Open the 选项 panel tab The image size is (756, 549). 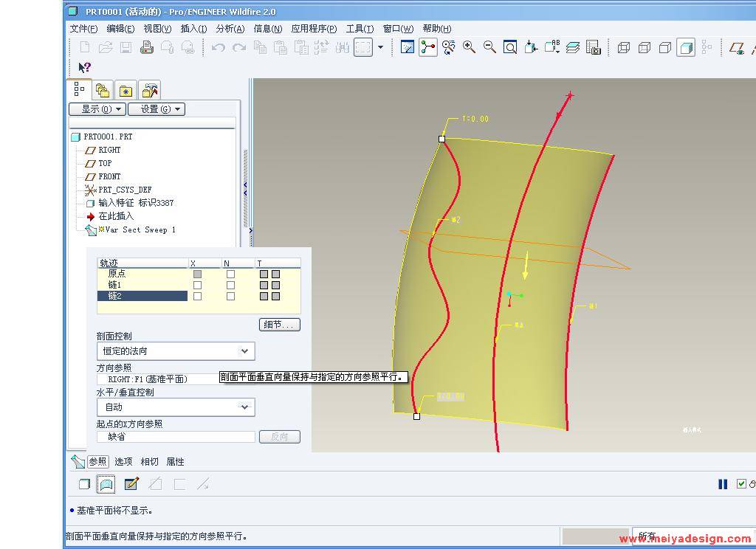coord(123,462)
